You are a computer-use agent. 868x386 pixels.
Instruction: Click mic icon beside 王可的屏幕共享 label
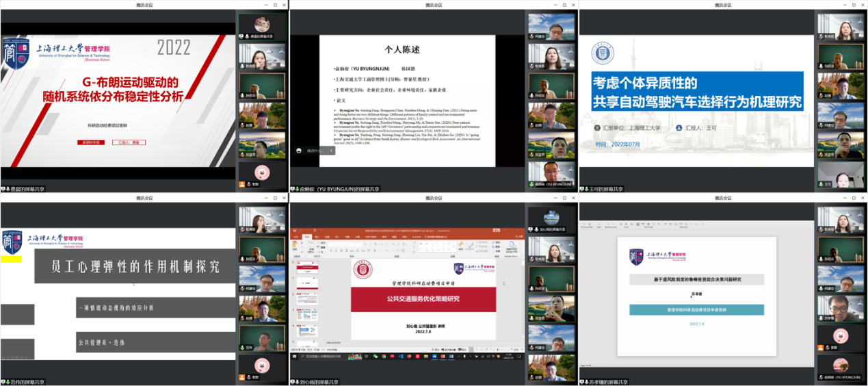pyautogui.click(x=587, y=189)
